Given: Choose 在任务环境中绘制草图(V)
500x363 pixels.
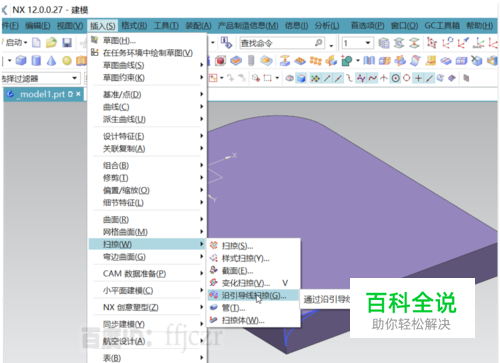Looking at the screenshot, I should [147, 53].
